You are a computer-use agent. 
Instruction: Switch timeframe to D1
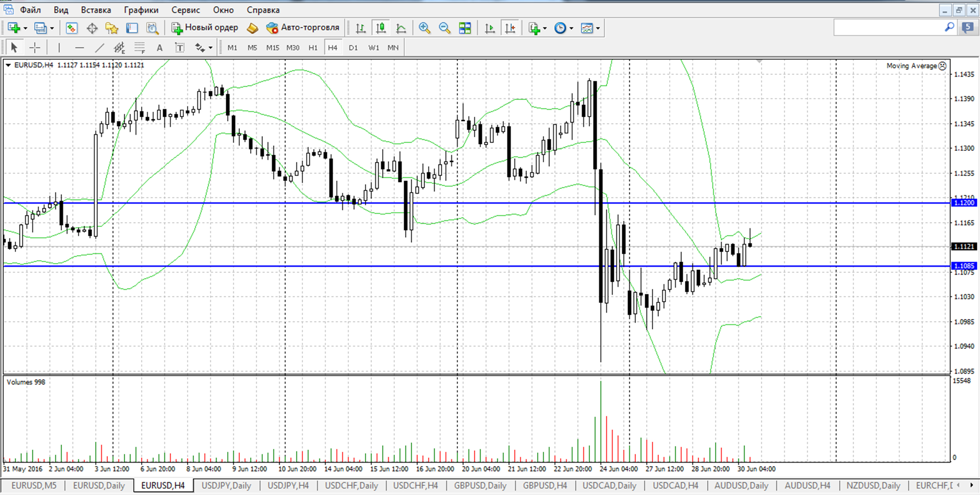pos(353,48)
